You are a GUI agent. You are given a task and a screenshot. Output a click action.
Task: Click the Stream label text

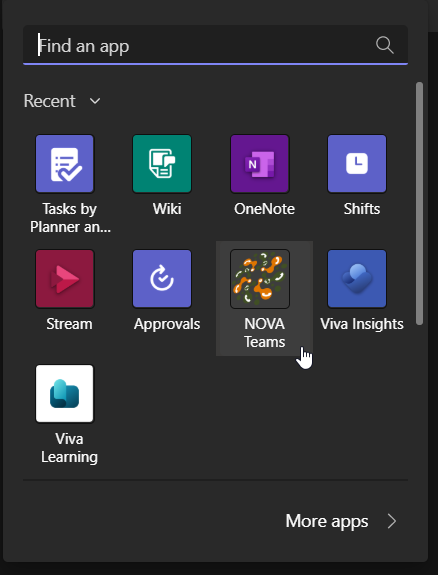[x=69, y=324]
